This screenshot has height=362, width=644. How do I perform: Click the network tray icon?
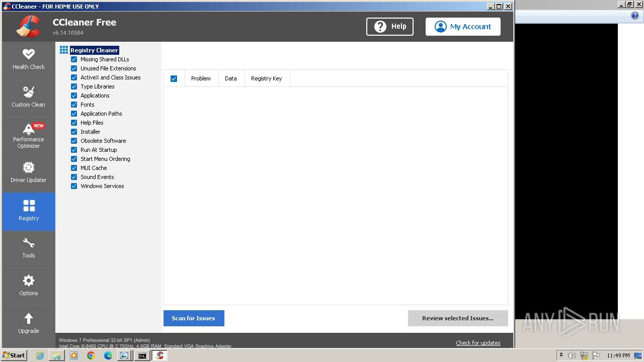tap(584, 355)
